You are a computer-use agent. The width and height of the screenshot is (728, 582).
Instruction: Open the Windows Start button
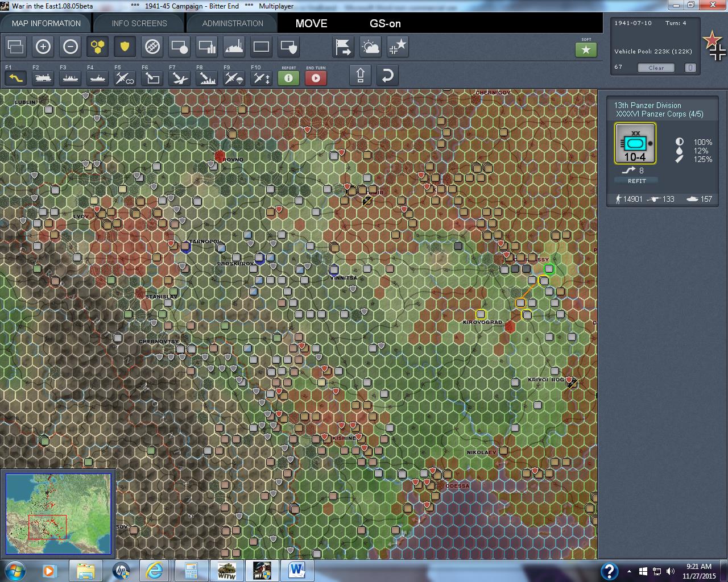(14, 571)
